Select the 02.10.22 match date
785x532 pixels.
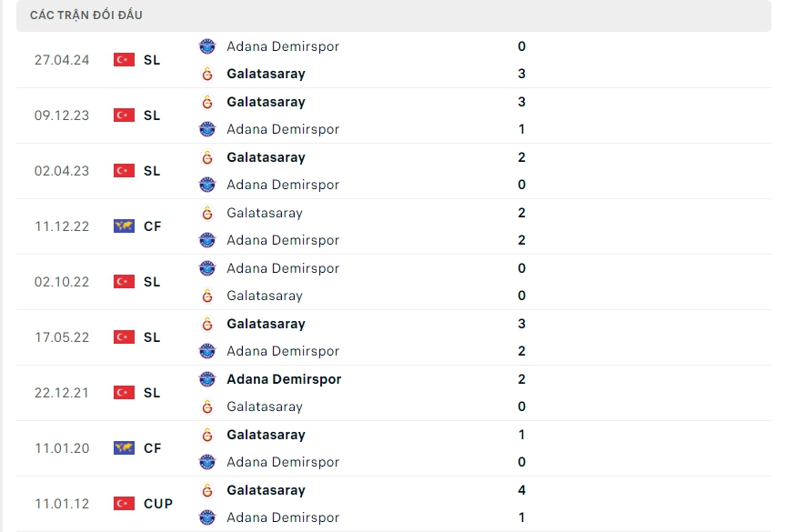click(x=62, y=282)
